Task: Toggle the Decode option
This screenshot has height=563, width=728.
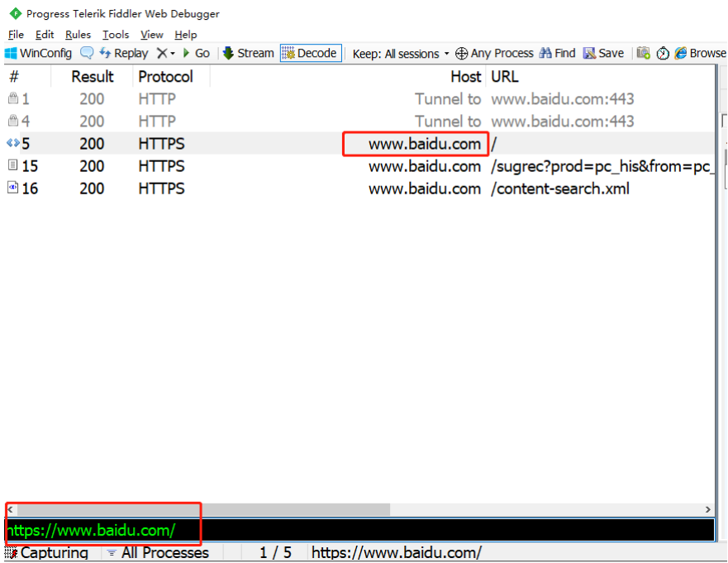Action: (x=311, y=54)
